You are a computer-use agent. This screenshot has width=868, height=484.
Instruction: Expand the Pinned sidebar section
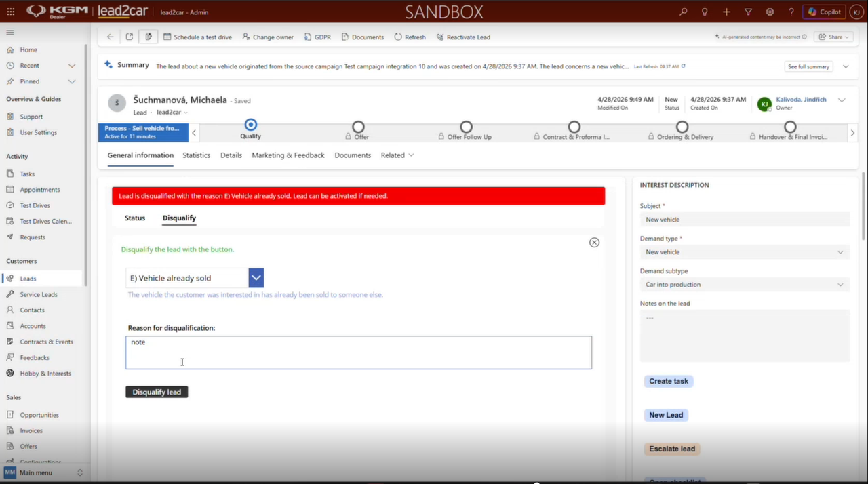[72, 81]
